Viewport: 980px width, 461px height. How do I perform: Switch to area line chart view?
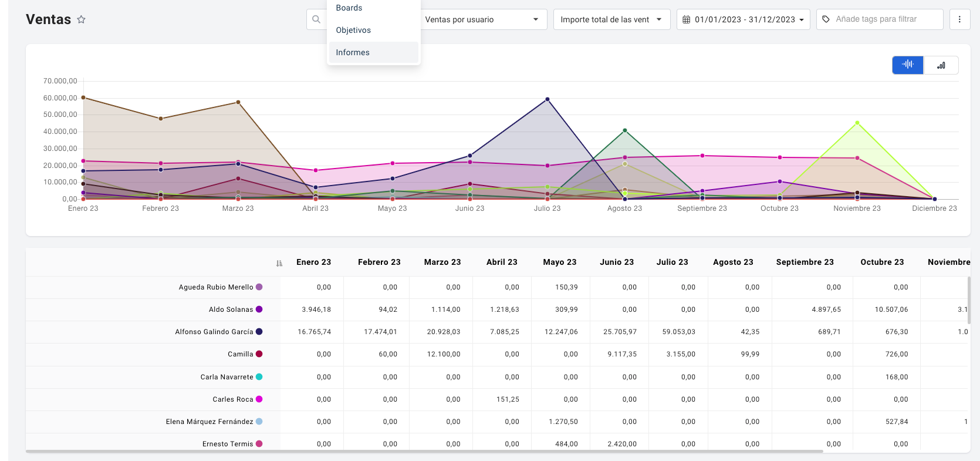pyautogui.click(x=908, y=65)
